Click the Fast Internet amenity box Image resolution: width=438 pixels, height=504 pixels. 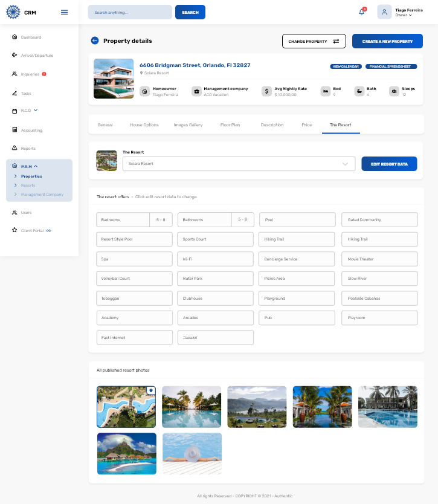(135, 337)
